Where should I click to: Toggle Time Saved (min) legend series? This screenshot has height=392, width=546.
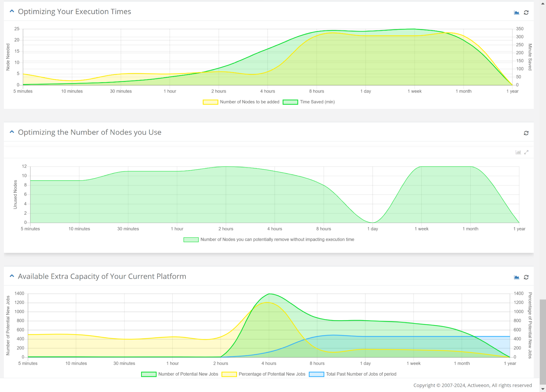point(309,102)
